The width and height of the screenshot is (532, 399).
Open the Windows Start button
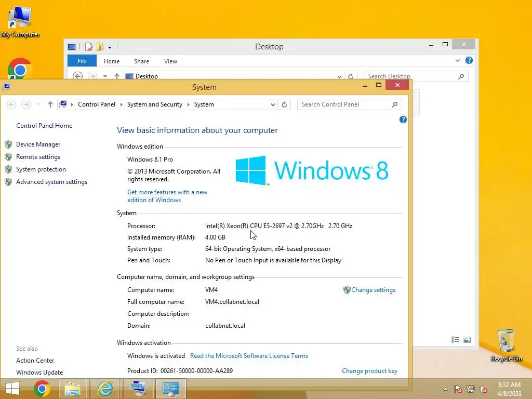[12, 389]
